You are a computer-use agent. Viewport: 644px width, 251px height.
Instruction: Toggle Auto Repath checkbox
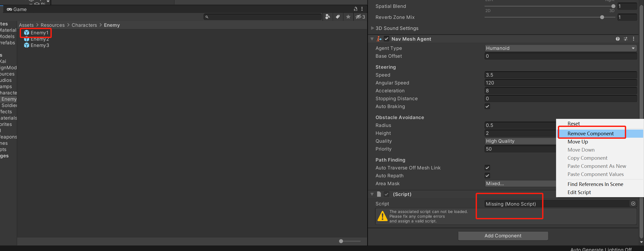[x=487, y=176]
